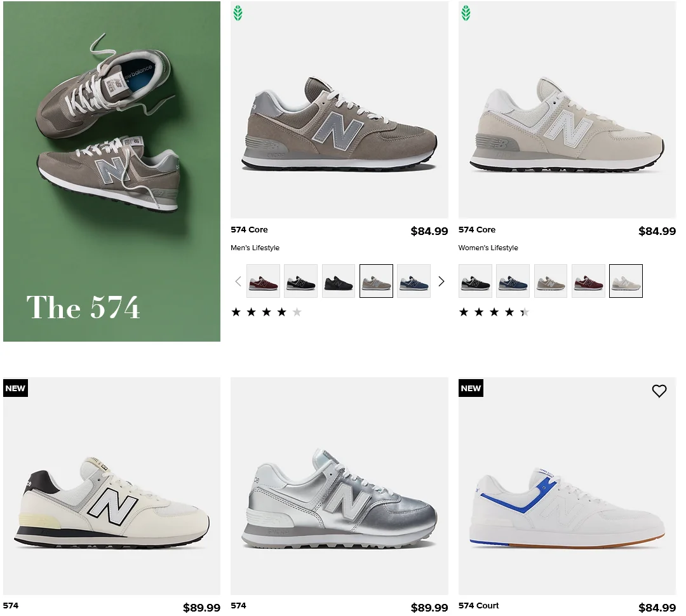Select navy blue color for Men's 574 Core
Image resolution: width=686 pixels, height=616 pixels.
[x=414, y=281]
